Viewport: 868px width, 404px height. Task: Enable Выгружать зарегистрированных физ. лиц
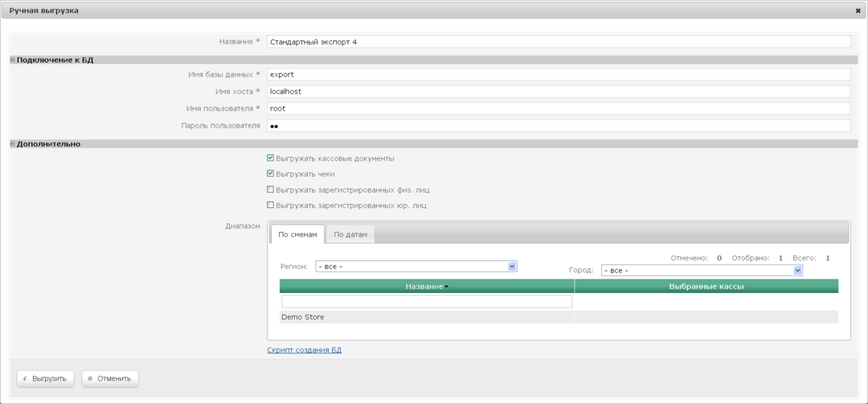pos(271,190)
